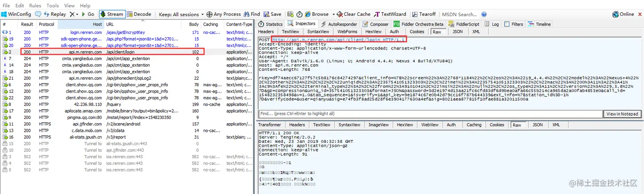644x194 pixels.
Task: Select ali-stats.jpush.cn /v3/report session
Action: pos(128,137)
